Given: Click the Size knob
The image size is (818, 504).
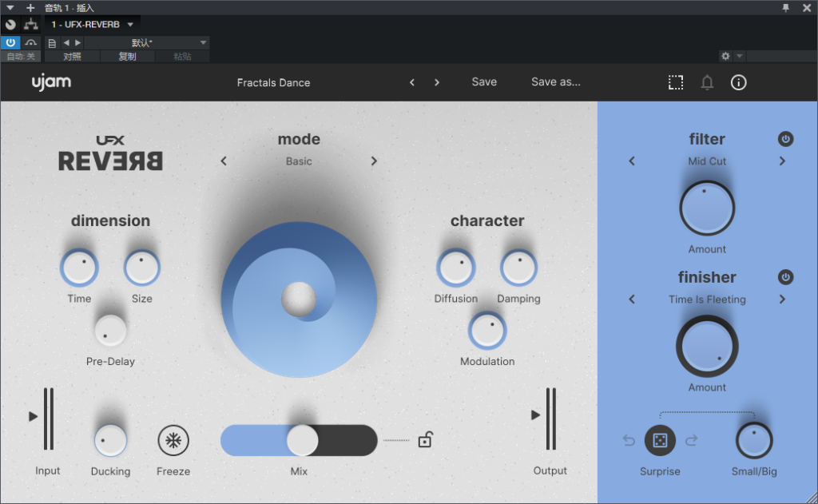Looking at the screenshot, I should 142,268.
